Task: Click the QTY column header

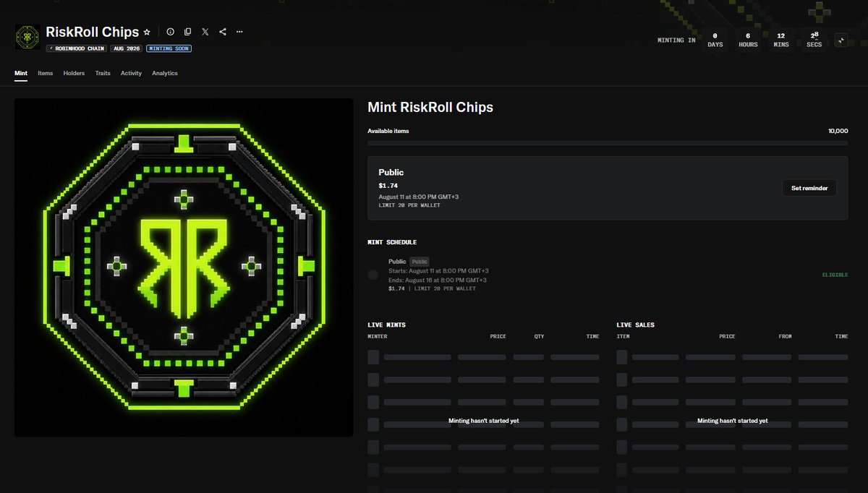Action: coord(539,336)
